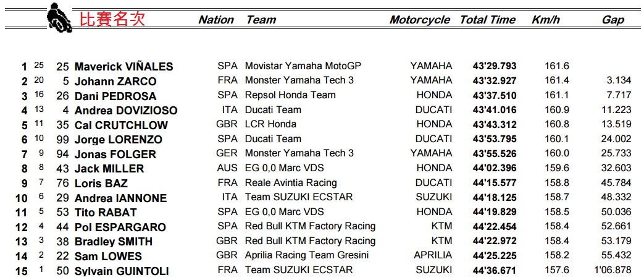This screenshot has width=644, height=280.
Task: Click the Motorcycle column header
Action: pyautogui.click(x=419, y=20)
